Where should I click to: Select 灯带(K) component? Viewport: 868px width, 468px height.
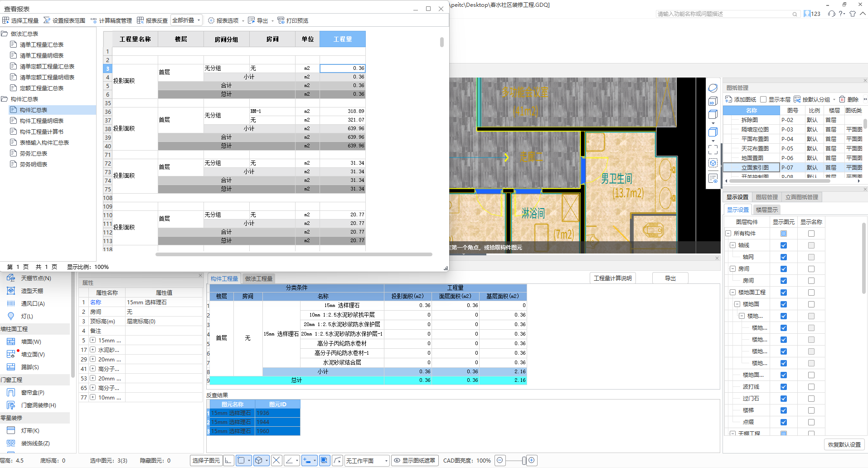click(30, 430)
